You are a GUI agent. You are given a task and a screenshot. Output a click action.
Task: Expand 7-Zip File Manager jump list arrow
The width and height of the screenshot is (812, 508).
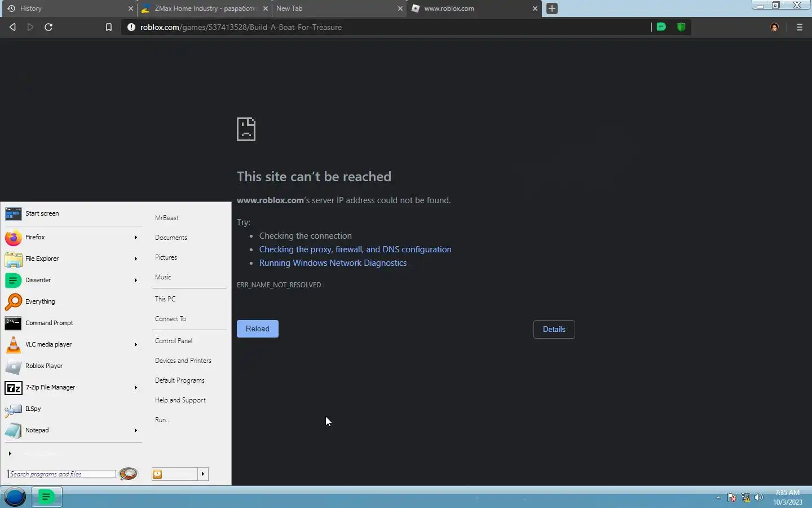(x=135, y=387)
